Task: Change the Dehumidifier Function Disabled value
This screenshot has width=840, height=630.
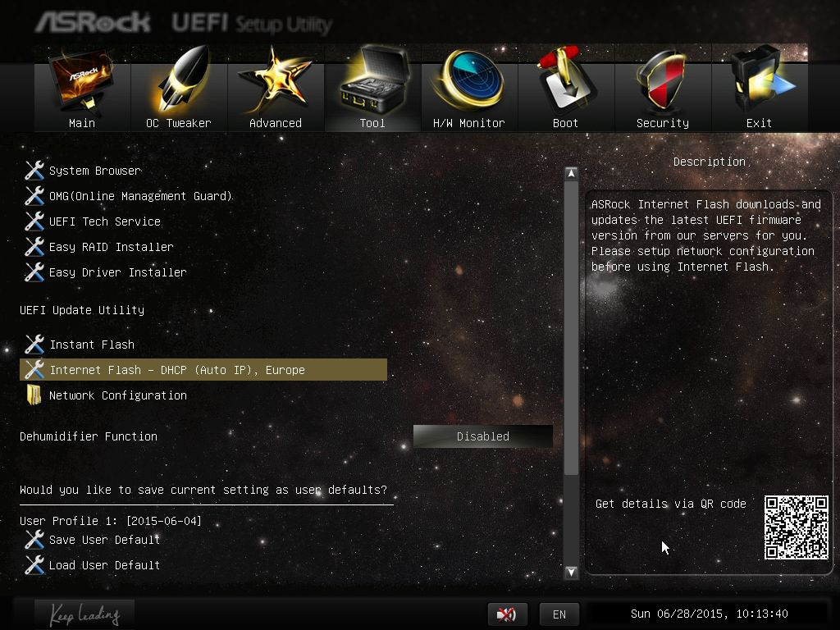Action: (482, 436)
